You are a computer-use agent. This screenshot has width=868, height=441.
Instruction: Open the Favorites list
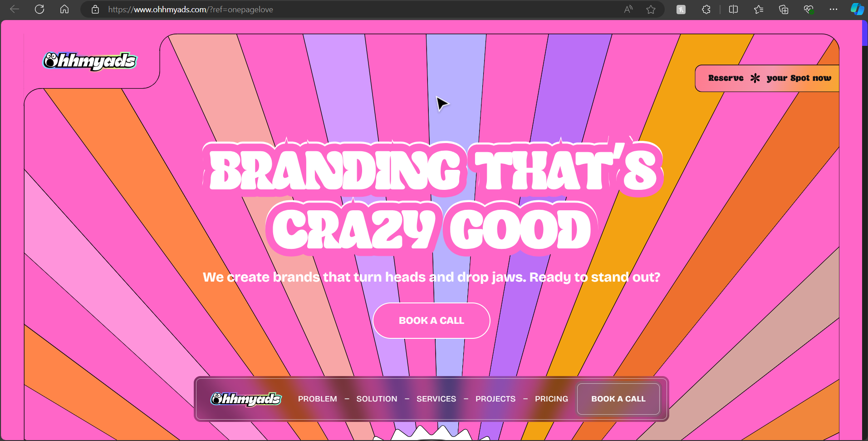pos(759,10)
